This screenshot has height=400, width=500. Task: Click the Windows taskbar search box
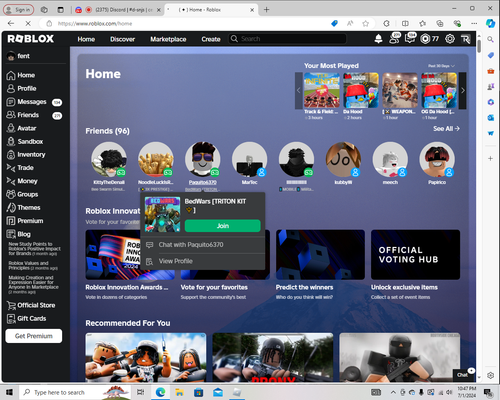click(74, 392)
